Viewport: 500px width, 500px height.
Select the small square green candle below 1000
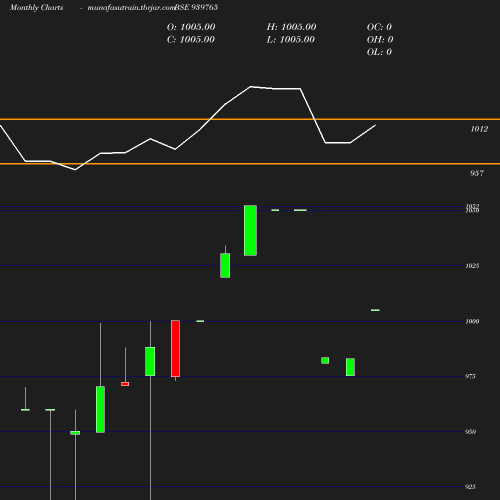pyautogui.click(x=325, y=360)
